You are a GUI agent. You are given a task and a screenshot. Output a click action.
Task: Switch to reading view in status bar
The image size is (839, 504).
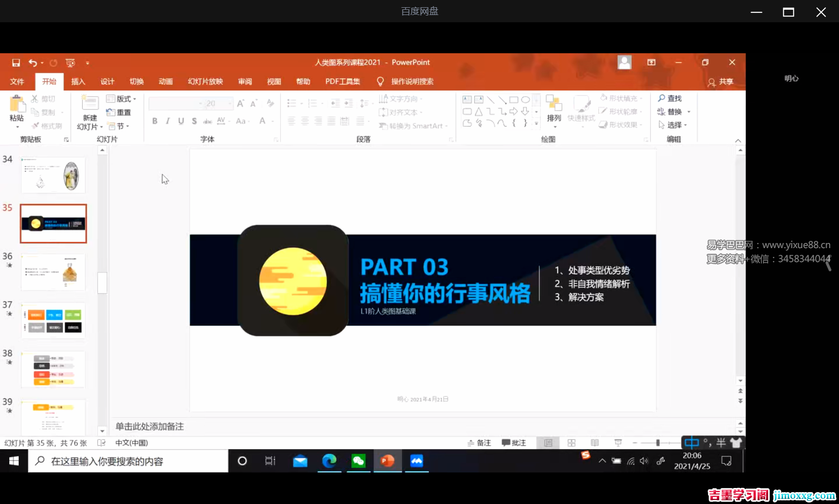point(595,443)
